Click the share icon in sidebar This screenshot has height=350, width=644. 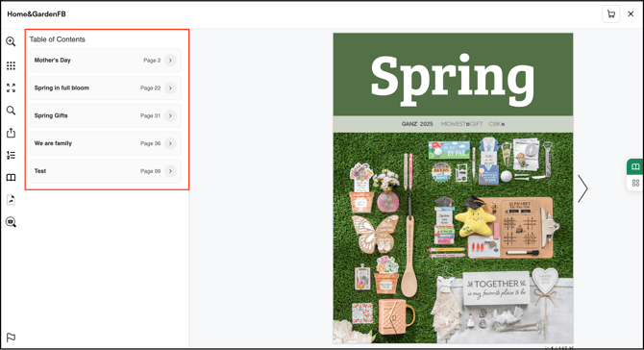click(x=11, y=133)
